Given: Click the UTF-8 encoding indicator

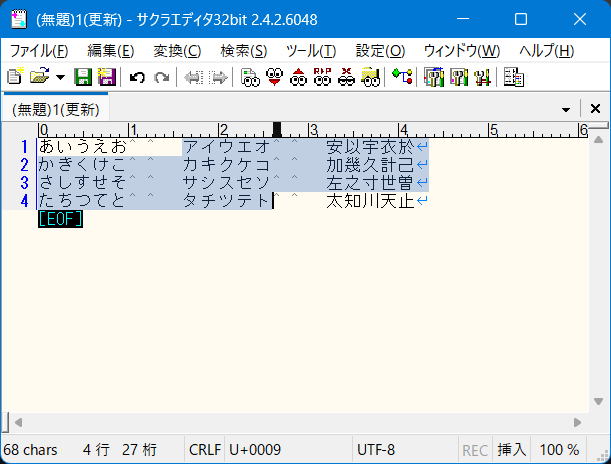Looking at the screenshot, I should [x=376, y=450].
